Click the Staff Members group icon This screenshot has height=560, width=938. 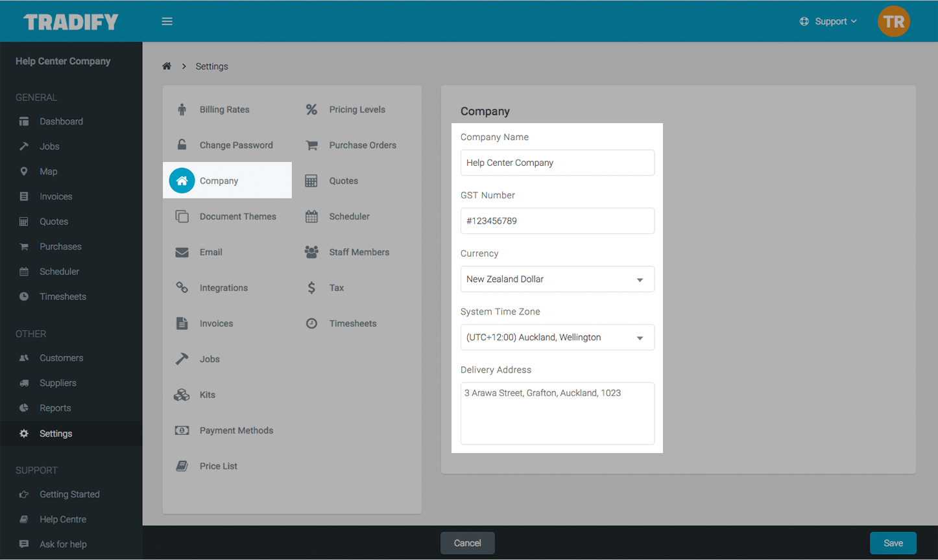pos(311,252)
